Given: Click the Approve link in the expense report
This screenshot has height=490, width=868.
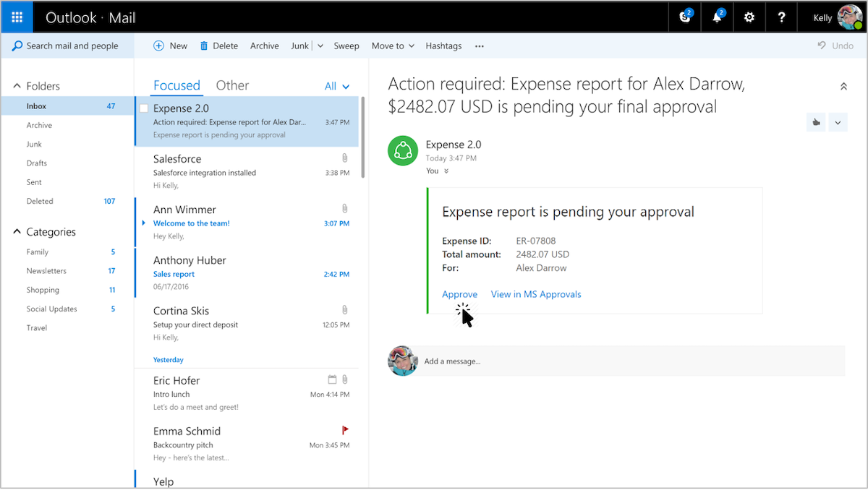Looking at the screenshot, I should 459,294.
